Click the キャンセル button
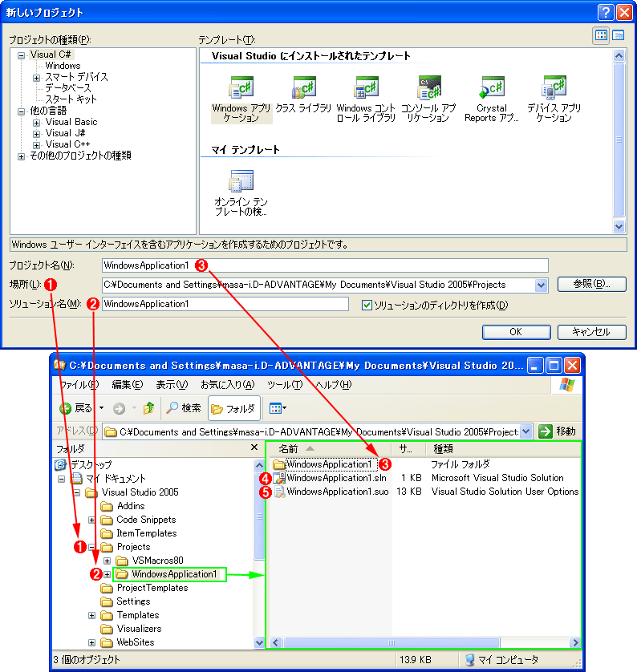 tap(591, 332)
